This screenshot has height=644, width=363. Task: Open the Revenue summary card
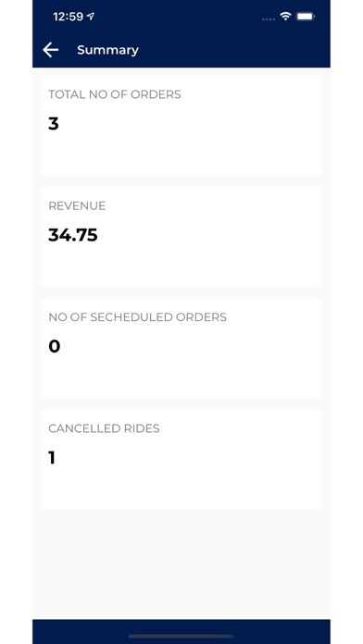click(x=181, y=237)
